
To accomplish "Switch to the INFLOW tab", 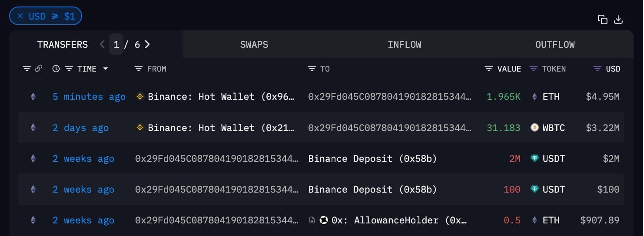I will point(405,44).
